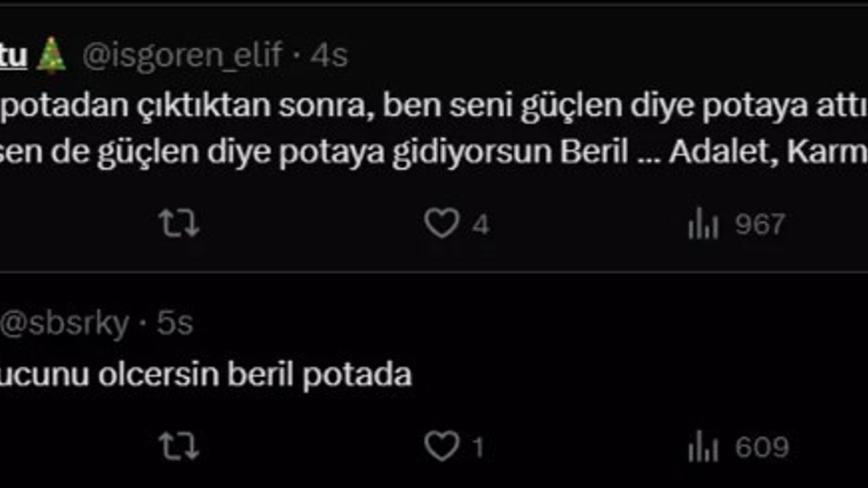This screenshot has height=488, width=868.
Task: Retweet the post by @isgoren_elif
Action: pos(179,224)
